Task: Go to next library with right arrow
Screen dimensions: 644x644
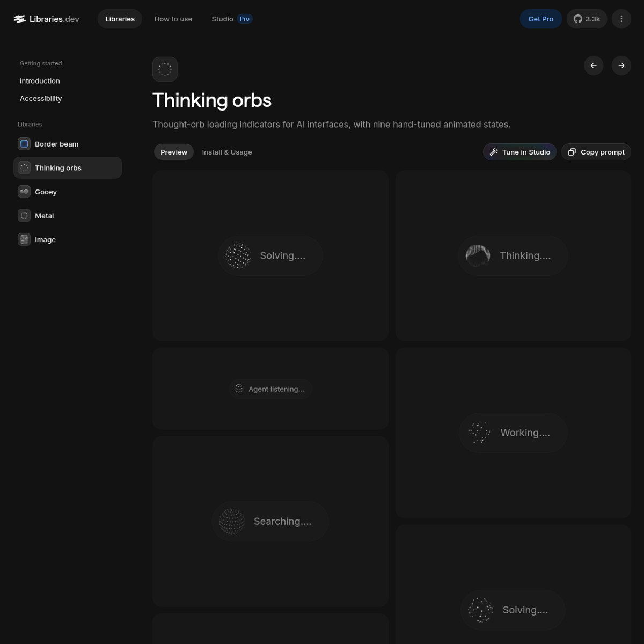Action: tap(621, 65)
